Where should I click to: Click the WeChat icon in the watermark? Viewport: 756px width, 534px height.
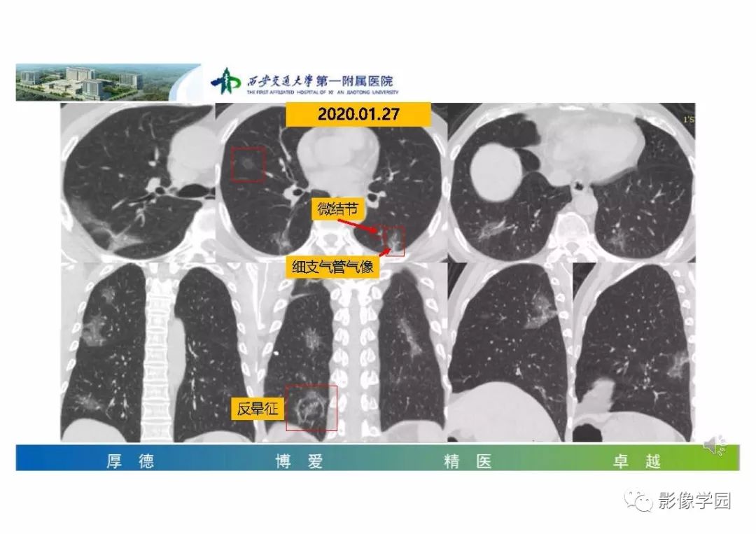(638, 501)
